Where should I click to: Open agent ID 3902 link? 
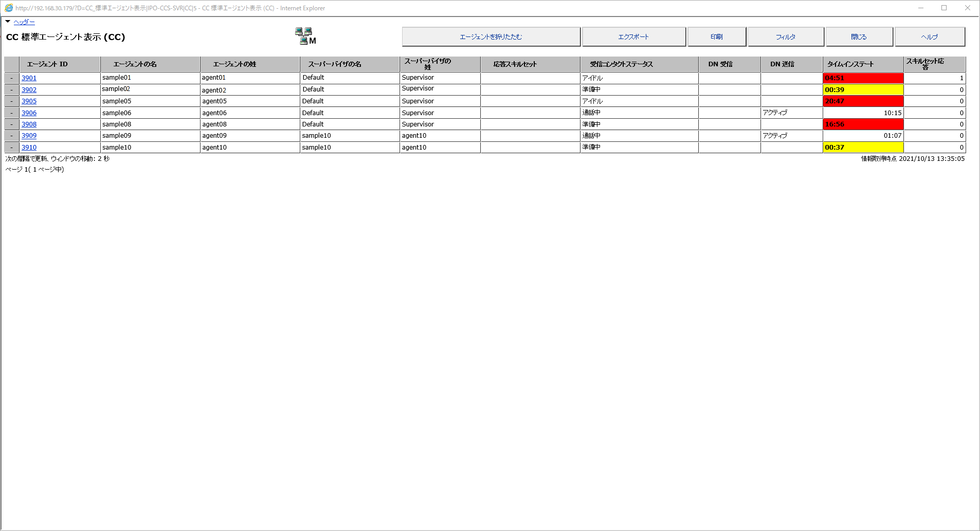[x=29, y=90]
